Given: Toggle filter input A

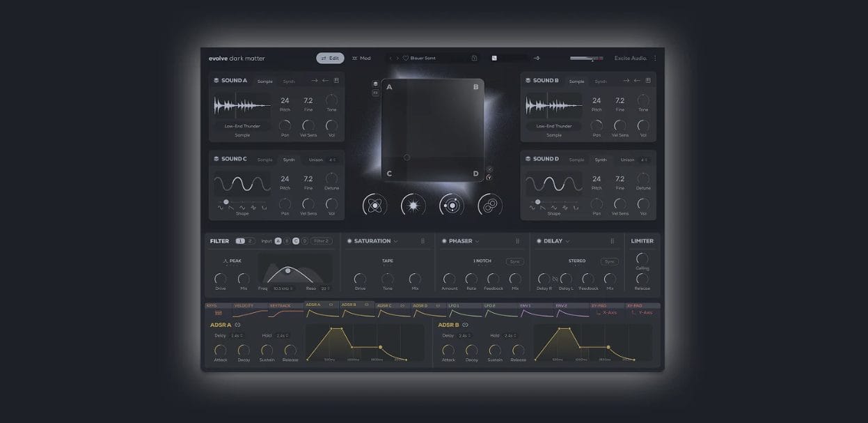Looking at the screenshot, I should (278, 241).
